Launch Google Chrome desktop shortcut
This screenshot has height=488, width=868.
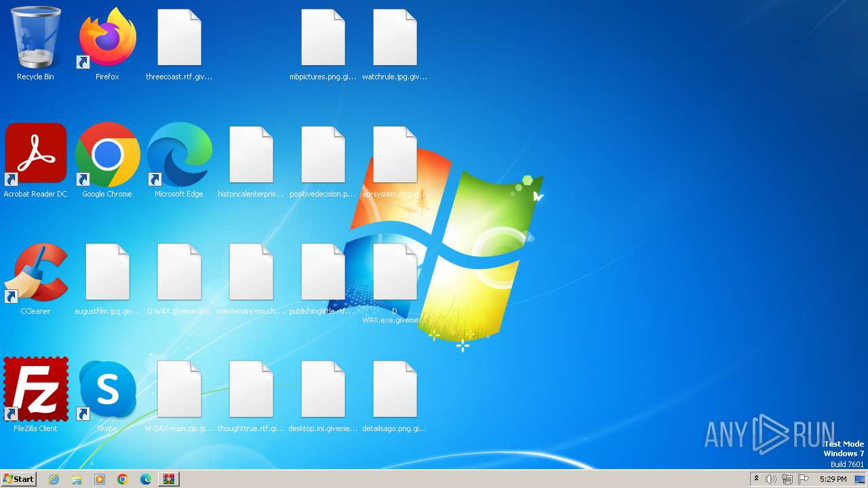point(107,155)
